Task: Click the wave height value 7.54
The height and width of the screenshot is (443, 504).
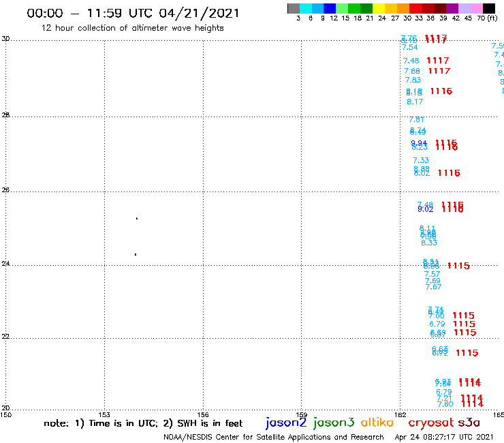Action: 410,47
